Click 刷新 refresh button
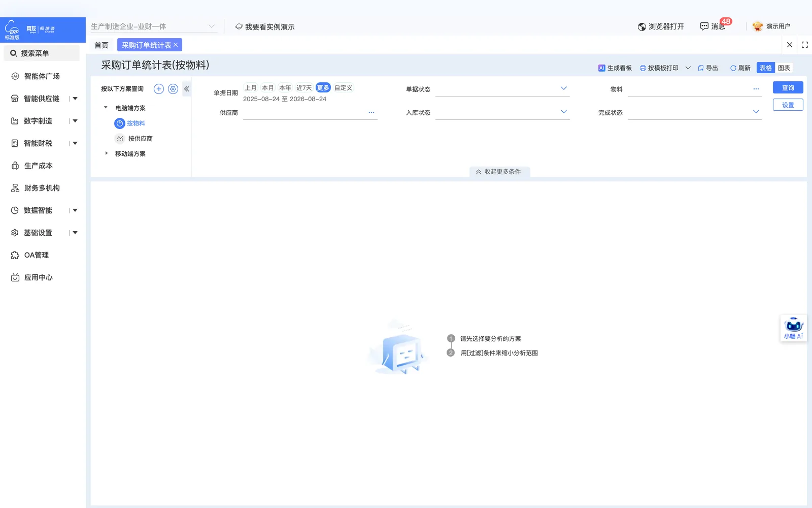The image size is (812, 508). (740, 68)
